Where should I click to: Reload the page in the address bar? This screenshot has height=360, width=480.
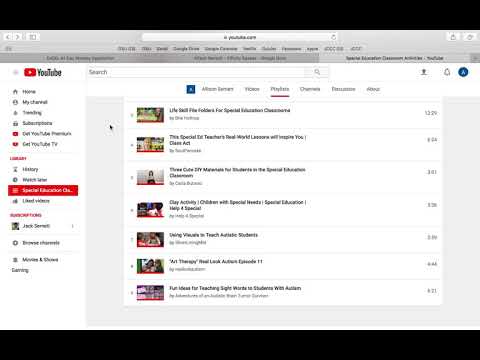[x=333, y=37]
